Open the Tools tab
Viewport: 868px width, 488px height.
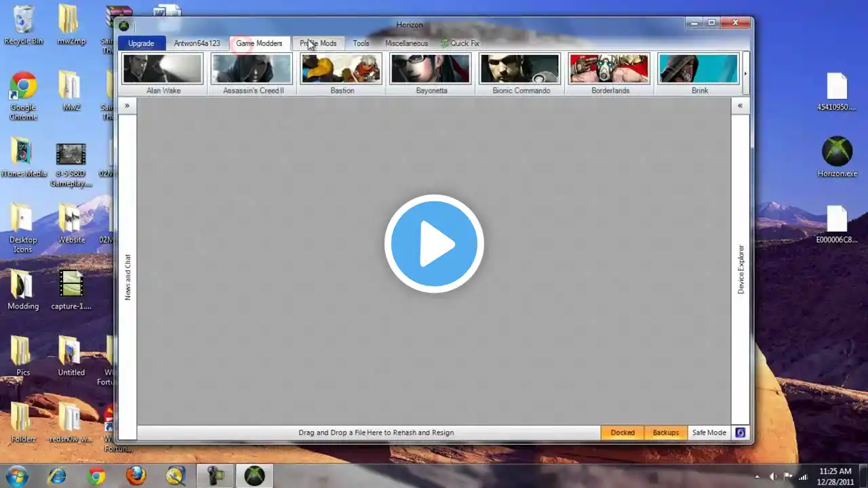[x=361, y=43]
